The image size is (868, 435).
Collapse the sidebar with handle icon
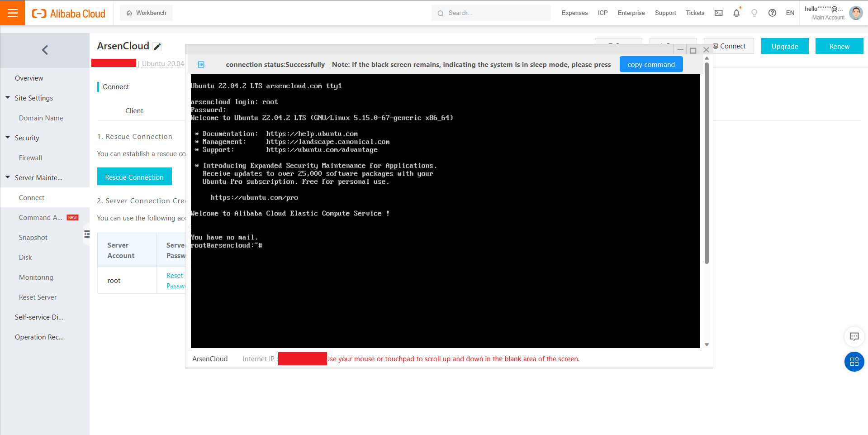pos(86,234)
